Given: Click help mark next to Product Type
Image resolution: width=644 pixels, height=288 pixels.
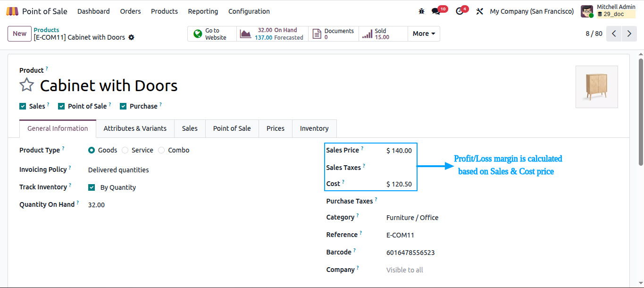Looking at the screenshot, I should click(63, 148).
